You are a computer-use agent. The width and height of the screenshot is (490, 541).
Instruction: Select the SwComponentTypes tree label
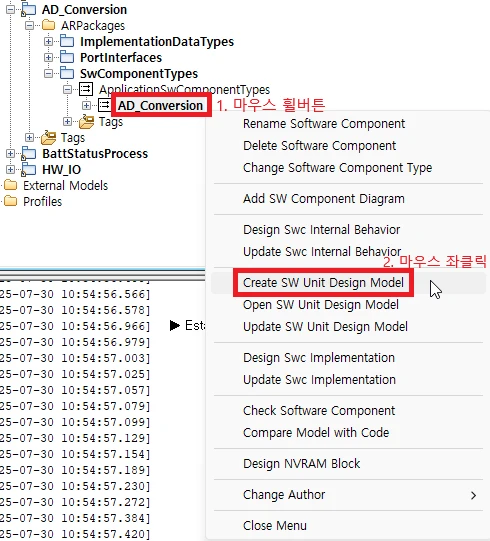tap(139, 73)
